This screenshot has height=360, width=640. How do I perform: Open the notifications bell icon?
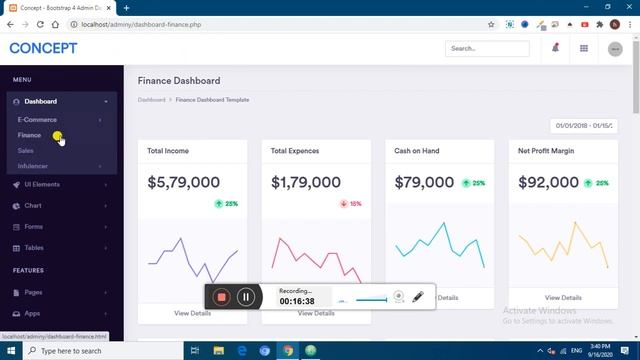[555, 48]
